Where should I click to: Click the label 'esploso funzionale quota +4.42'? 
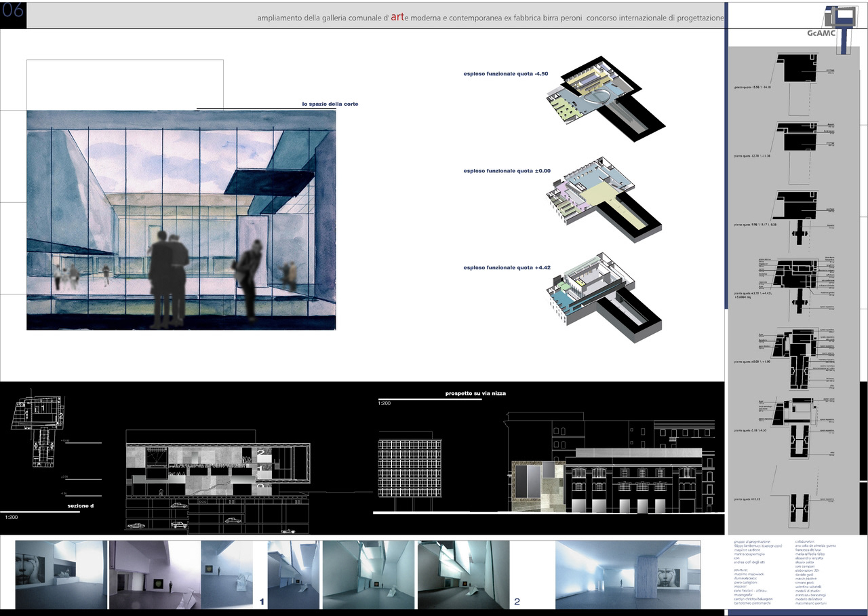pyautogui.click(x=507, y=268)
